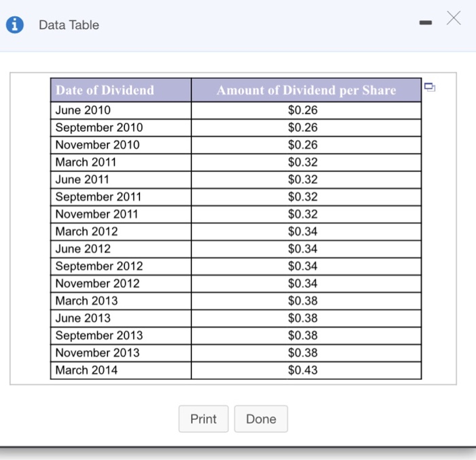Click the 'March 2013' date cell
This screenshot has width=476, height=460.
tap(121, 301)
